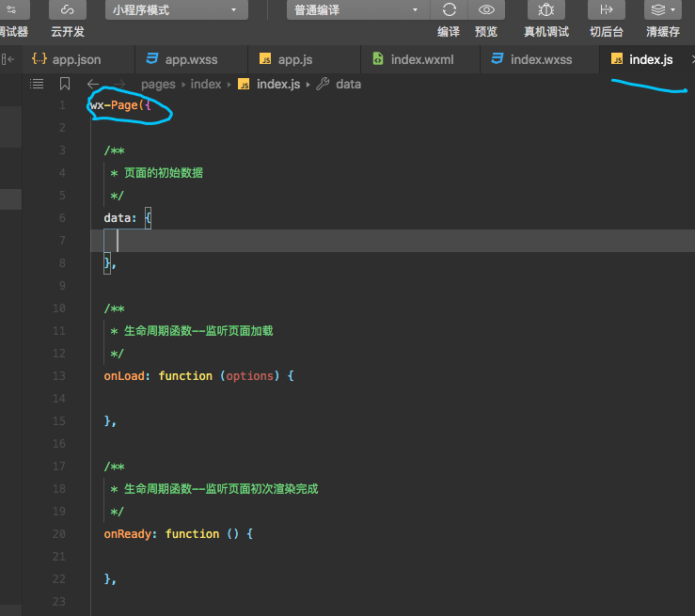
Task: Click the options parameter in onLoad
Action: click(x=249, y=376)
